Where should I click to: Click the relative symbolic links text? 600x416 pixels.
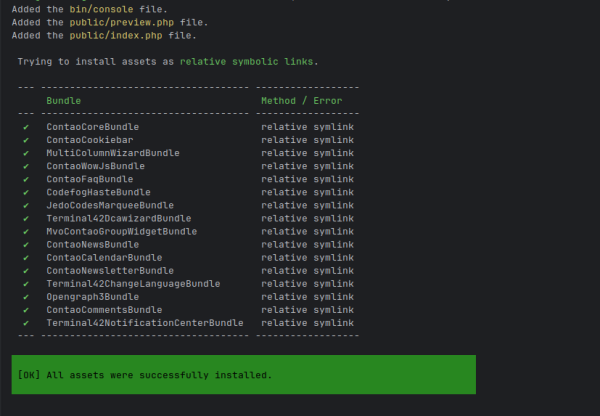tap(246, 62)
